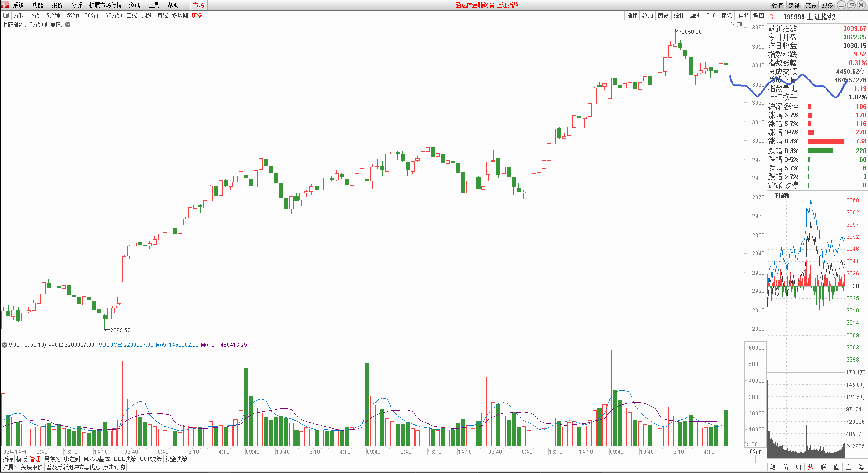The image size is (868, 473).
Task: Click the left sidebar panel toggle icon
Action: (6, 15)
